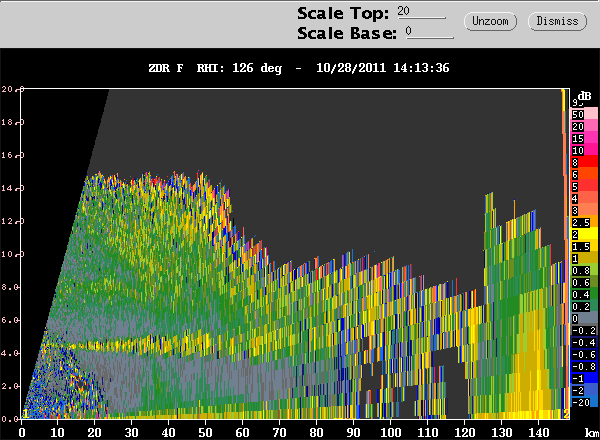
Task: Select the 15 dB color swatch
Action: 584,138
